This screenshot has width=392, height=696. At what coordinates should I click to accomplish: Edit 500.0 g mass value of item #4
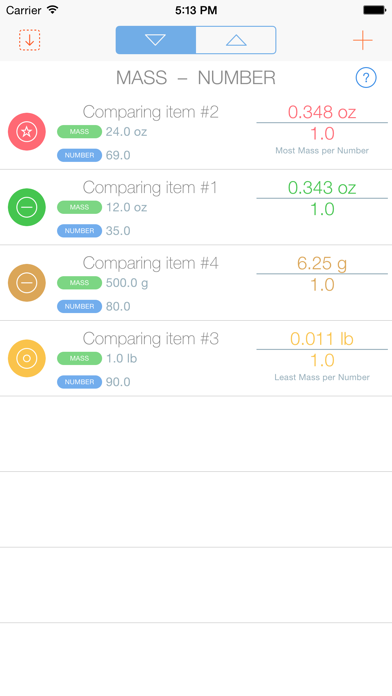click(127, 283)
